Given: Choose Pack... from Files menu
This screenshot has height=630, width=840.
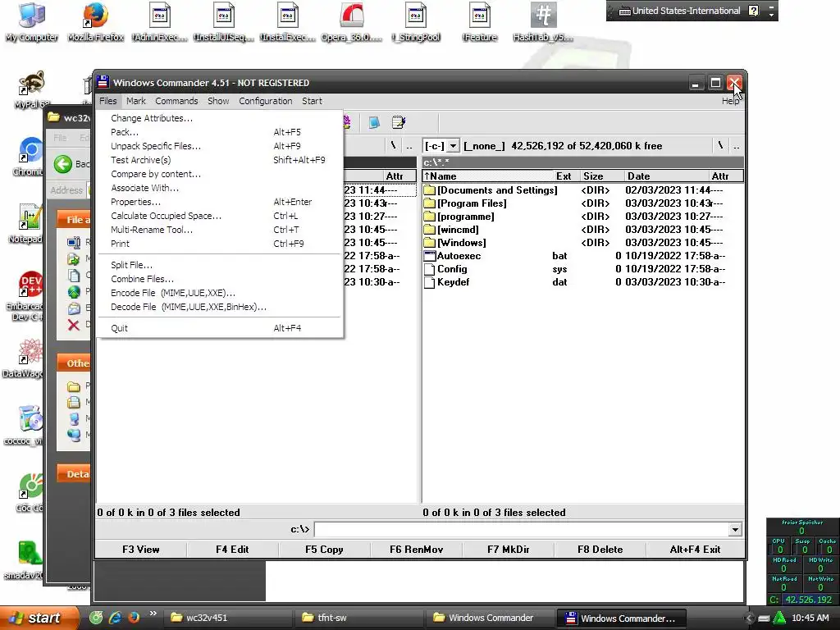Looking at the screenshot, I should click(219, 132).
